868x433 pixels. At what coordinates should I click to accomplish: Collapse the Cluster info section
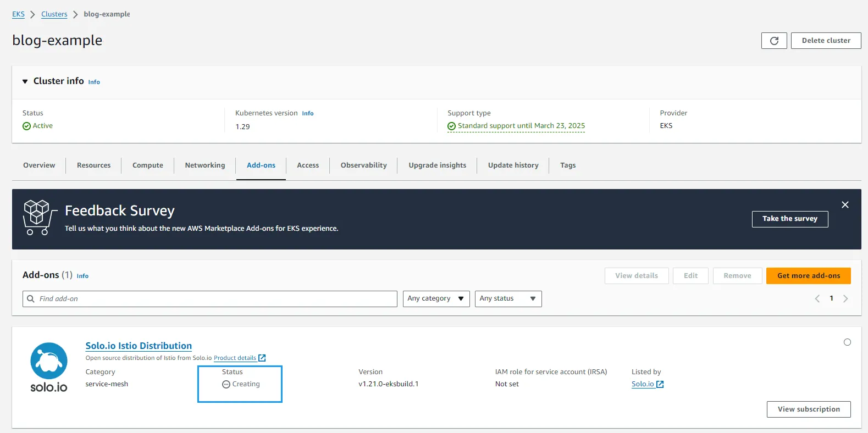coord(25,81)
